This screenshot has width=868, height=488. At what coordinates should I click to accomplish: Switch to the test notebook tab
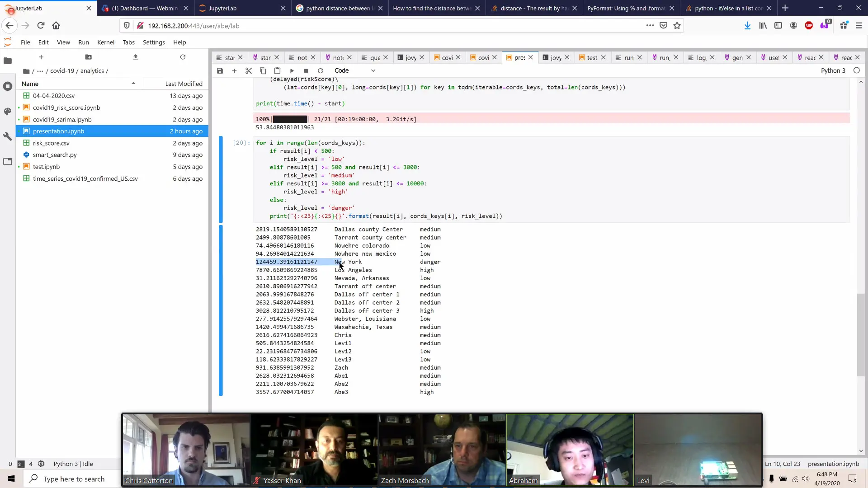click(x=592, y=57)
